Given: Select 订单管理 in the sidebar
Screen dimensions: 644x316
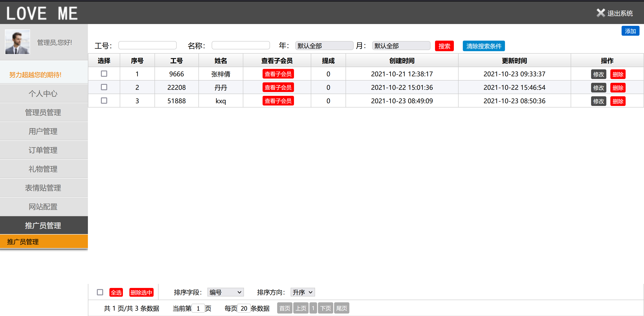Looking at the screenshot, I should point(43,150).
